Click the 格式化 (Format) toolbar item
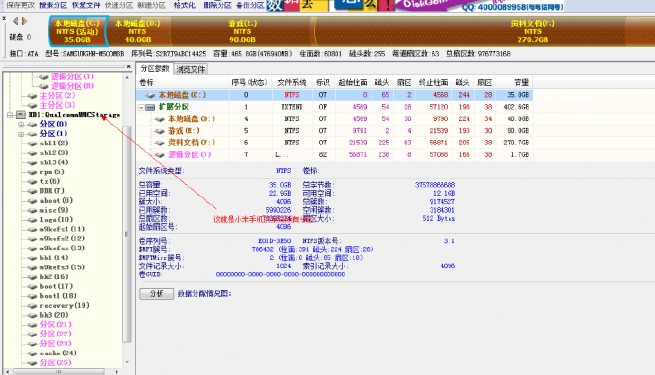This screenshot has width=655, height=375. click(x=185, y=5)
